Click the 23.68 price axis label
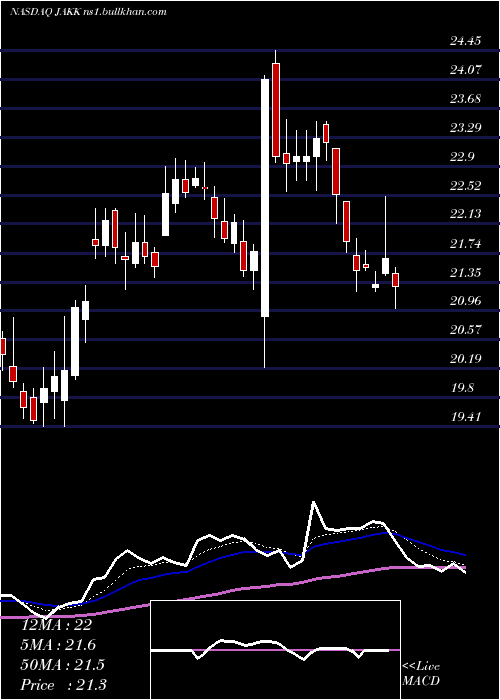 [466, 99]
